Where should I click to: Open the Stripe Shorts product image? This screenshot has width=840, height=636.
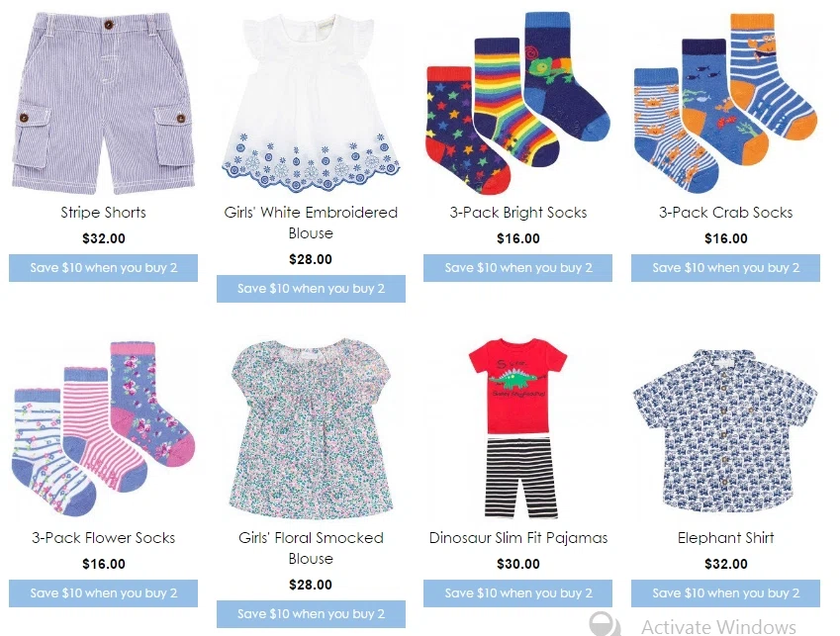104,103
